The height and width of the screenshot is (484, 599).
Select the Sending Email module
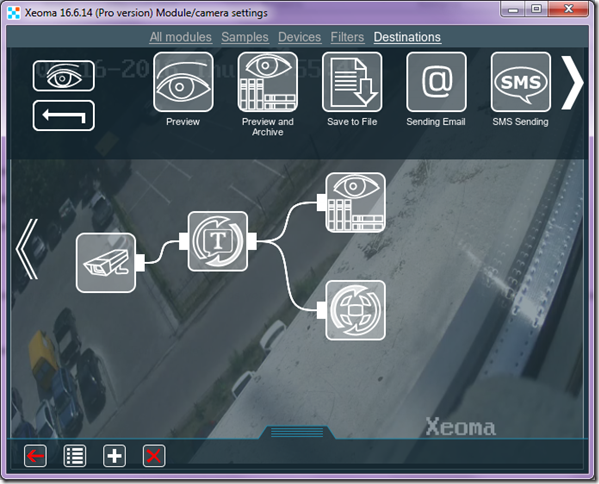point(436,82)
